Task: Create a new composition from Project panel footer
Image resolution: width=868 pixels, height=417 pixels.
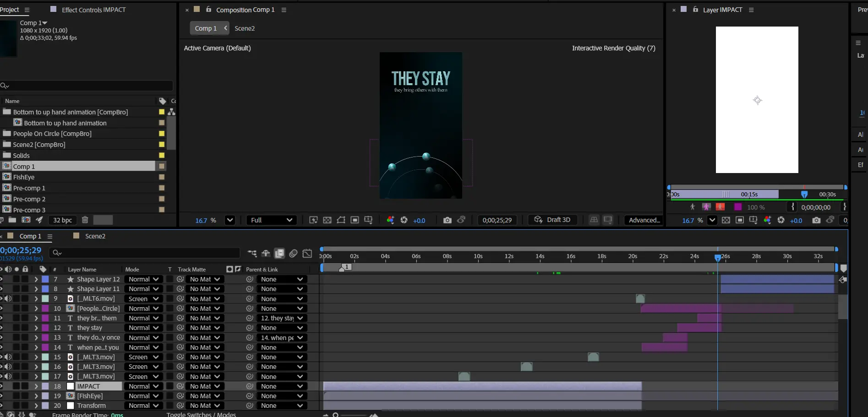Action: pos(26,220)
